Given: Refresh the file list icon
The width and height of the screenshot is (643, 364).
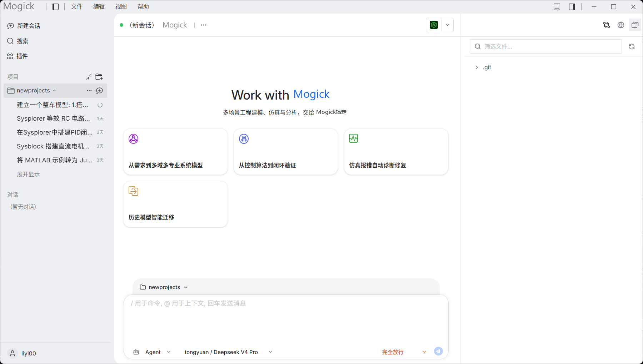Looking at the screenshot, I should pyautogui.click(x=632, y=46).
